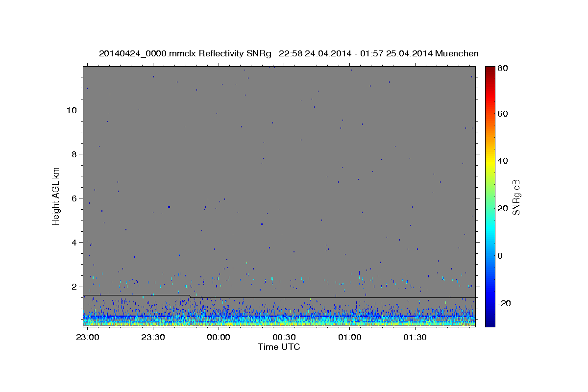Click the 'SNRg dB' colorbar label
Viewport: 588px width, 392px height.
(516, 197)
